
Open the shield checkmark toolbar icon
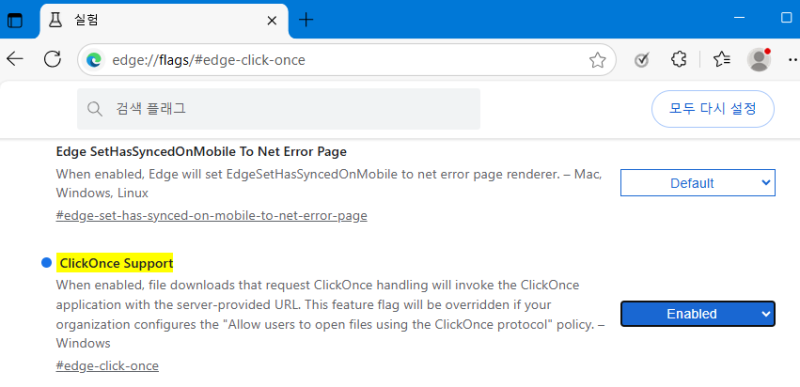641,60
